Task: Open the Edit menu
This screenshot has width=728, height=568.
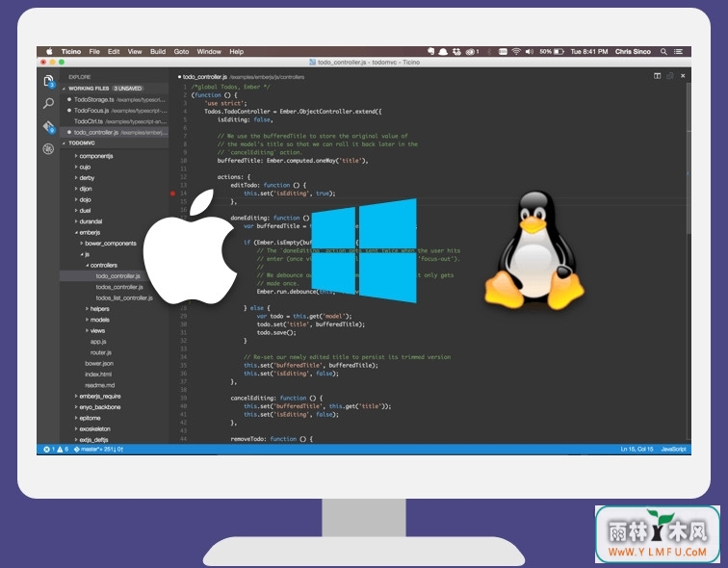Action: point(114,52)
